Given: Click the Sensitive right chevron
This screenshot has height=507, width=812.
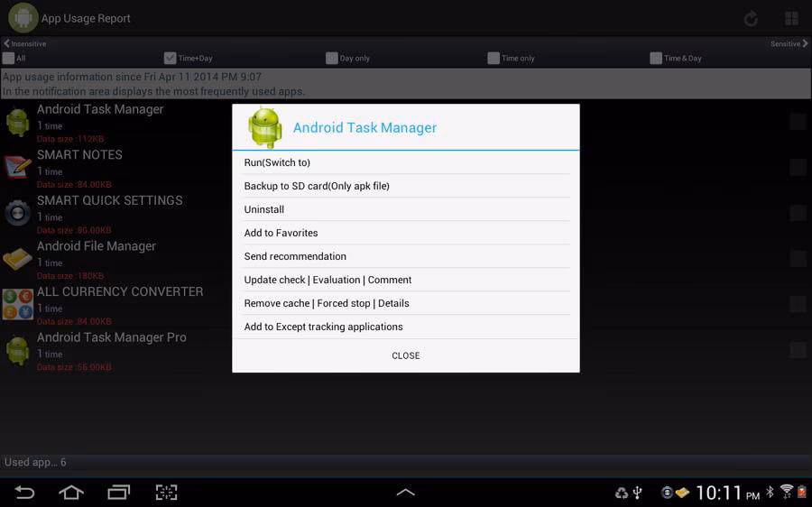Looking at the screenshot, I should [x=806, y=43].
